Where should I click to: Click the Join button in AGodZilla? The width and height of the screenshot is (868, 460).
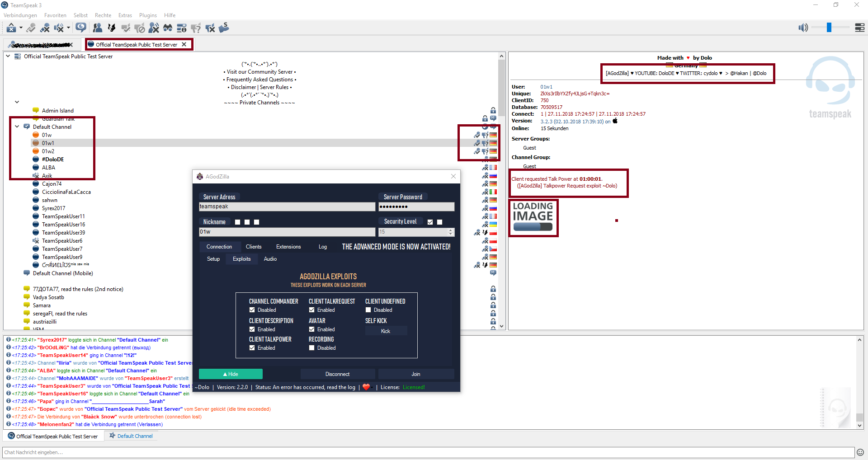pyautogui.click(x=416, y=374)
